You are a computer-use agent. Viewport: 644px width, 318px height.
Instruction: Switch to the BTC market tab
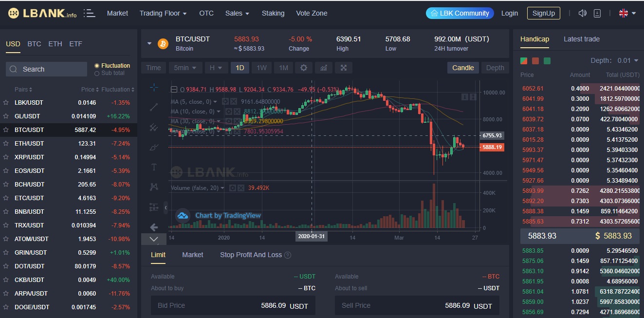point(34,44)
